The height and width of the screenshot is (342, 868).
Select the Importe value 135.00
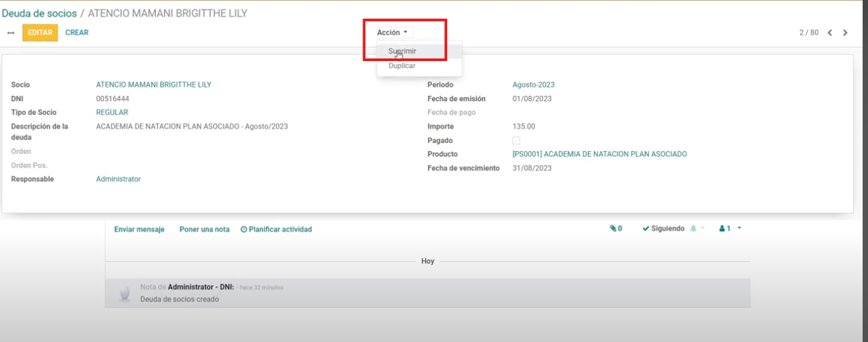tap(524, 126)
